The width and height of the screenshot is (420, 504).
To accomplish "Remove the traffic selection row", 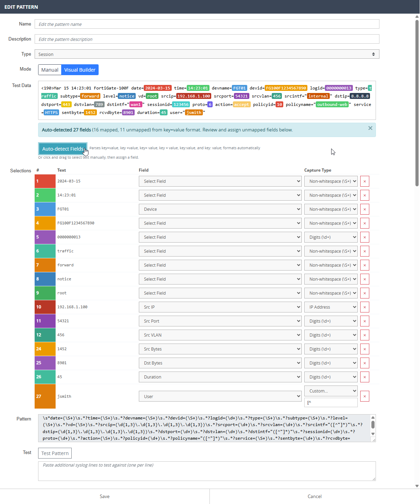I will point(365,251).
